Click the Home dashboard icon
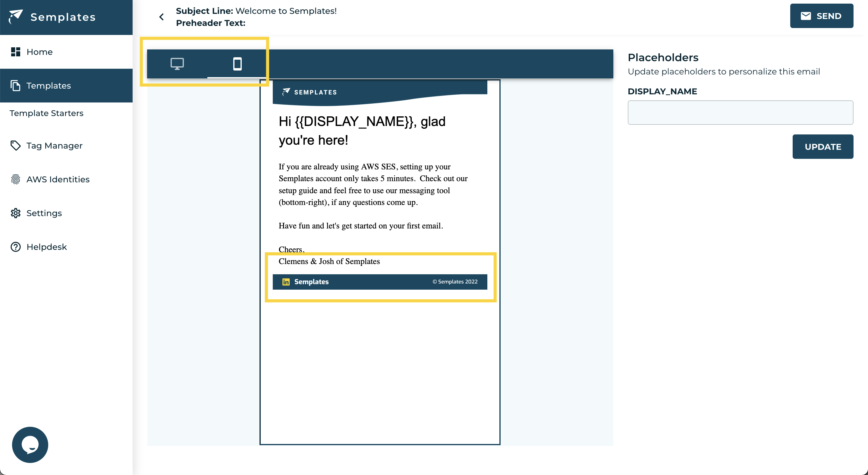Viewport: 868px width, 475px height. [x=15, y=52]
